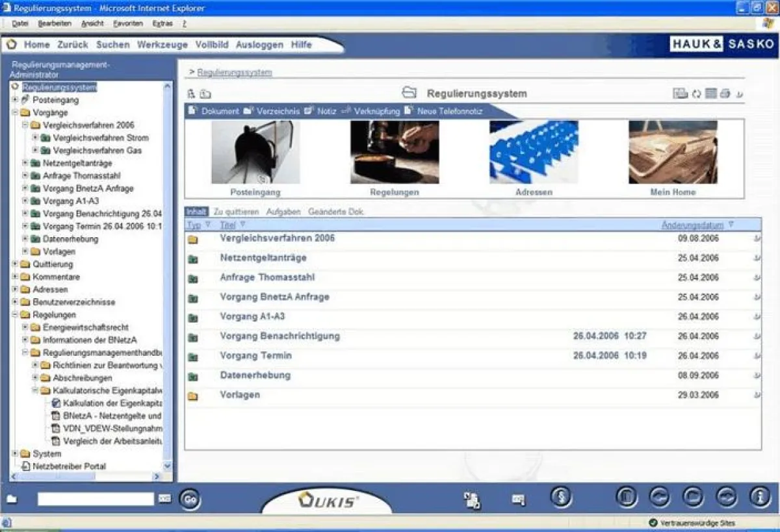Open the Posteingang mailbox thumbnail
Viewport: 780px width, 532px height.
point(255,153)
